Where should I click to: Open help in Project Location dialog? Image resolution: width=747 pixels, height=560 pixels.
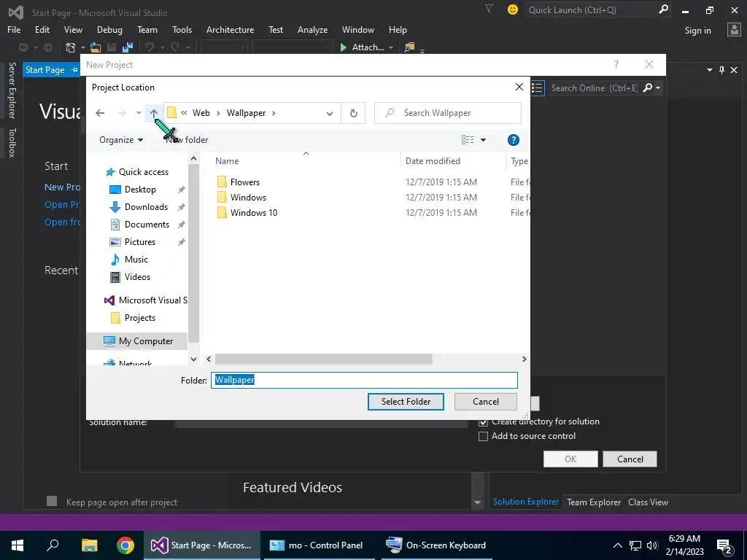tap(513, 140)
